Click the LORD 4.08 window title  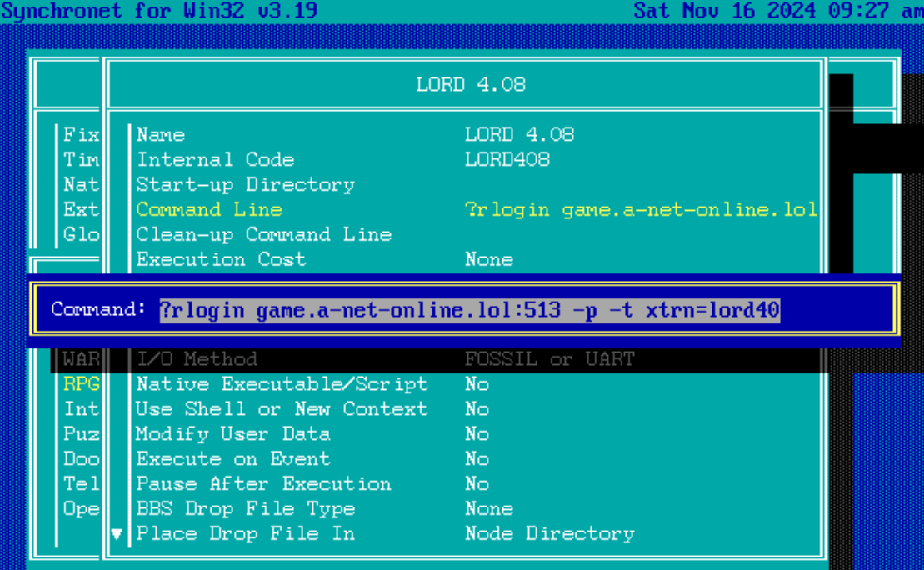471,85
